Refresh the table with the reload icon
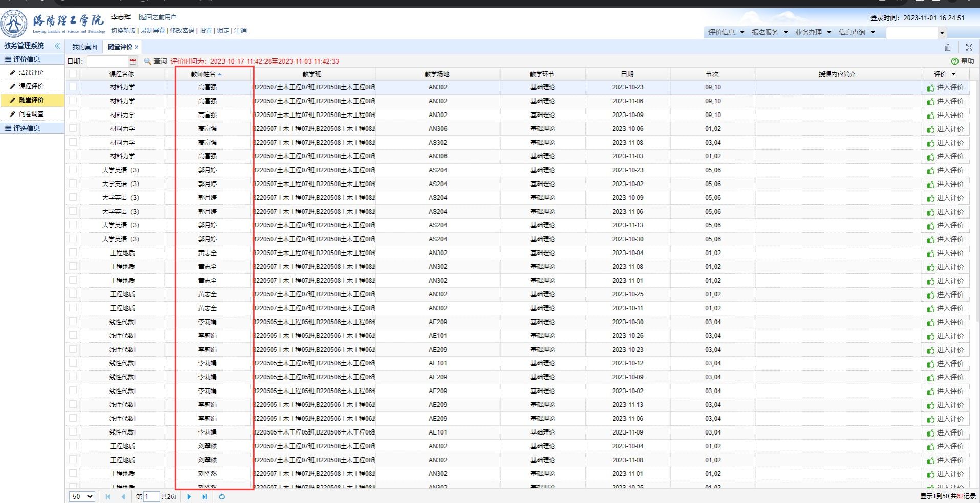The image size is (980, 503). click(221, 496)
